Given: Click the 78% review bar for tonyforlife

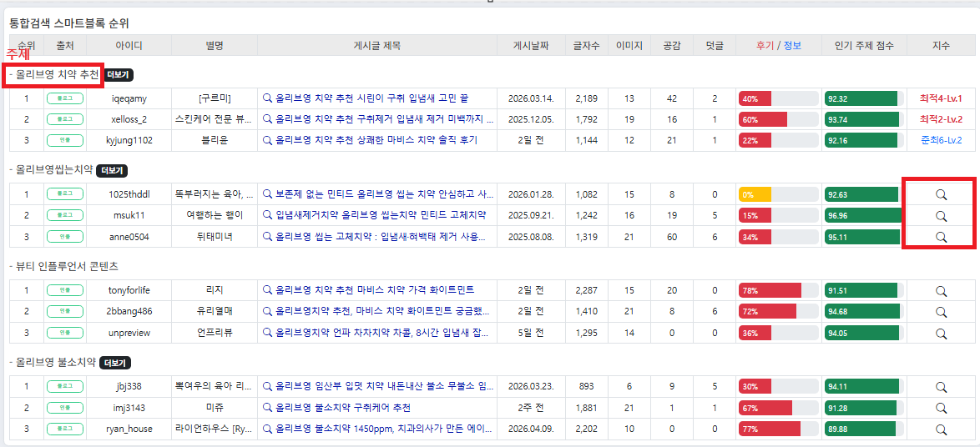Looking at the screenshot, I should coord(779,291).
